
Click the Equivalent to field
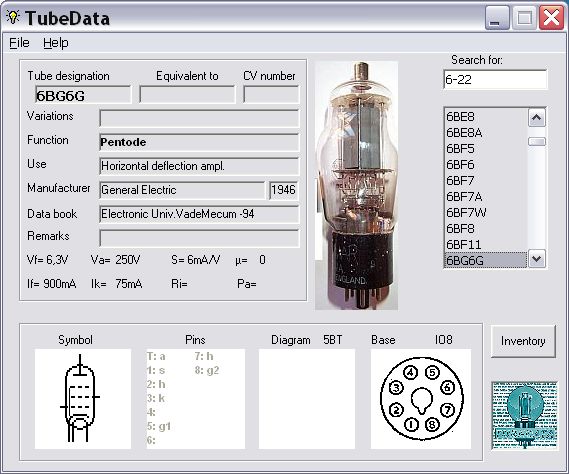[187, 95]
